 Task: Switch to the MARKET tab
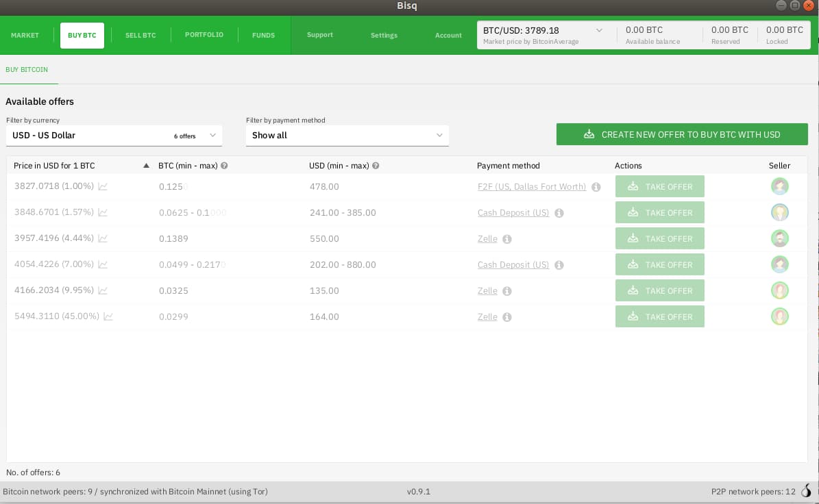click(25, 35)
